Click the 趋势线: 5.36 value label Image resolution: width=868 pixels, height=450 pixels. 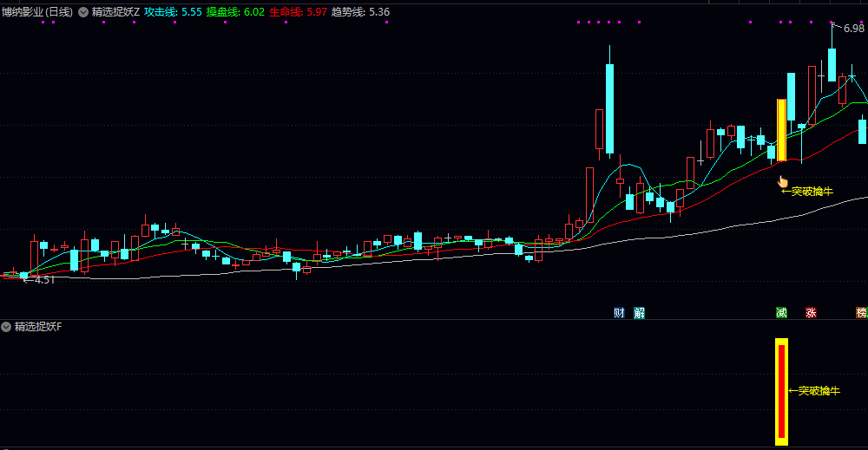pos(360,12)
